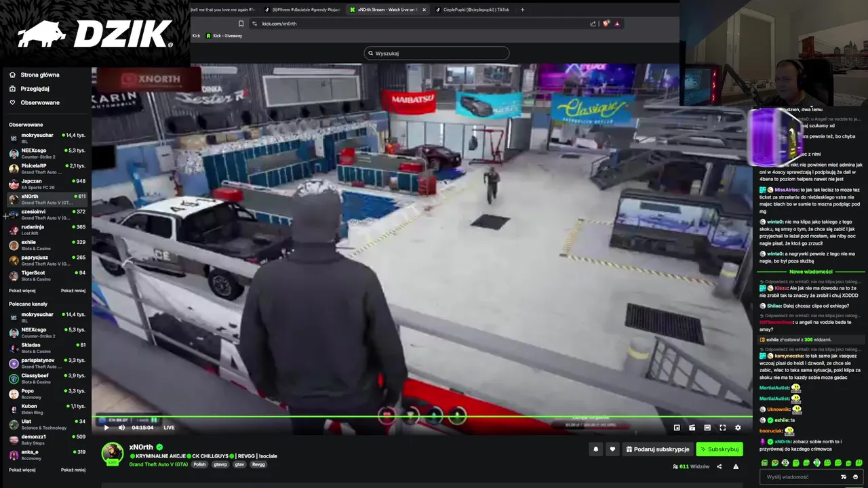Open Kubon recommended channel
The height and width of the screenshot is (488, 868).
47,409
